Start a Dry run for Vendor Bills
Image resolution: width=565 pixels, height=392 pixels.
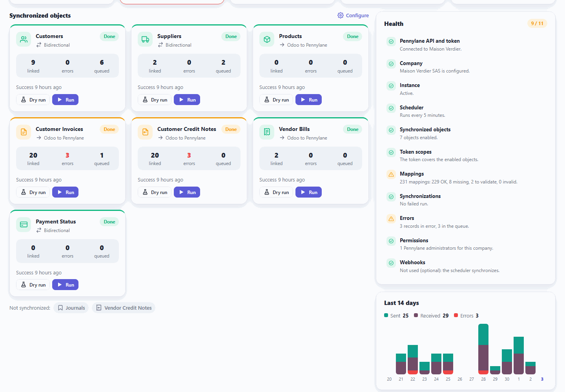277,192
